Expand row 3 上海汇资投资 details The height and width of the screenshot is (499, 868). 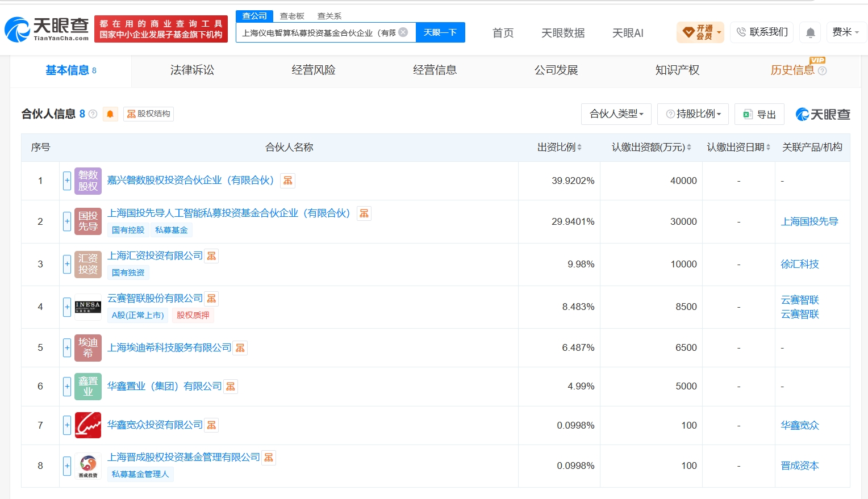pyautogui.click(x=67, y=264)
